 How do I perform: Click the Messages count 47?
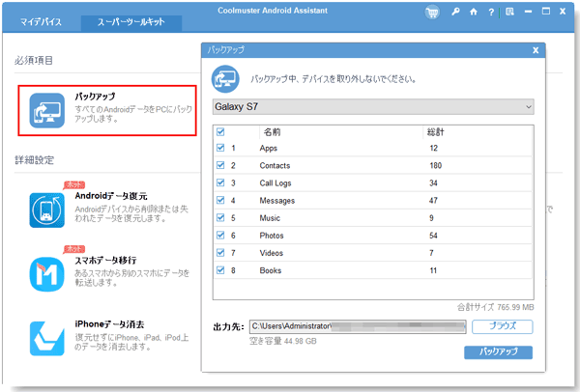(433, 201)
